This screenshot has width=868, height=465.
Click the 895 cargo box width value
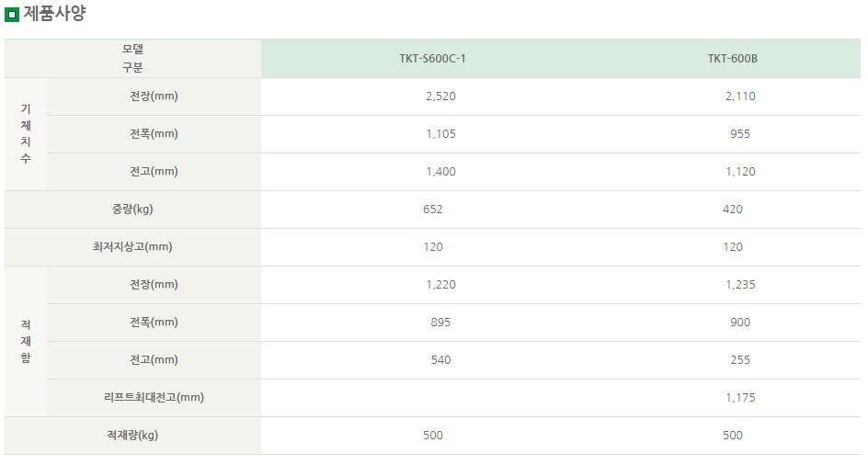[440, 323]
